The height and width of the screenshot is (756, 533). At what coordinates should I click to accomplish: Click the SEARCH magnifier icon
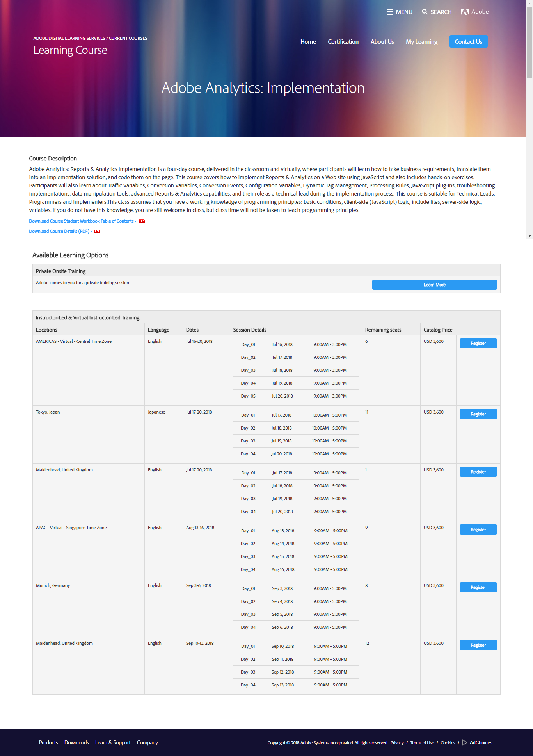425,12
